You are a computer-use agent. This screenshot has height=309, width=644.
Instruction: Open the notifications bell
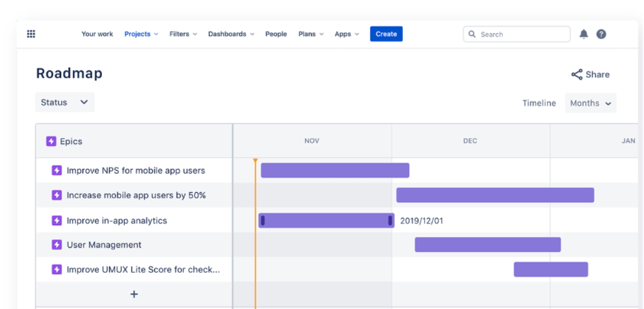click(x=583, y=34)
